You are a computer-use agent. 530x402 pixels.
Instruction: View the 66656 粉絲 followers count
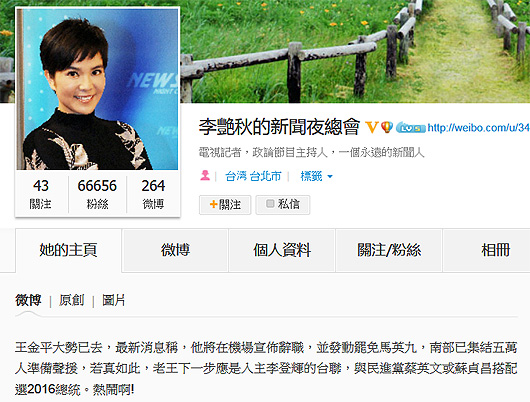(x=97, y=194)
